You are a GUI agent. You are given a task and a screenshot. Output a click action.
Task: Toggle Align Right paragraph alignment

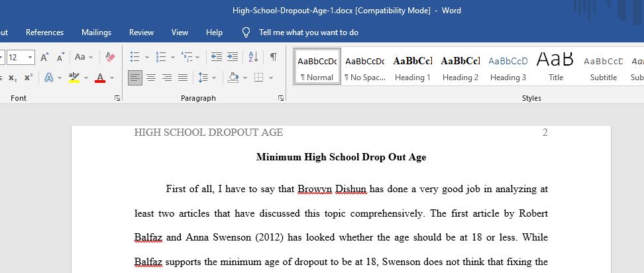[167, 78]
